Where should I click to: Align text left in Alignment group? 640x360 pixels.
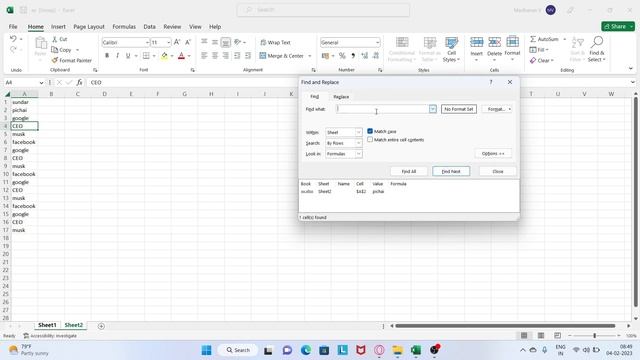(204, 56)
